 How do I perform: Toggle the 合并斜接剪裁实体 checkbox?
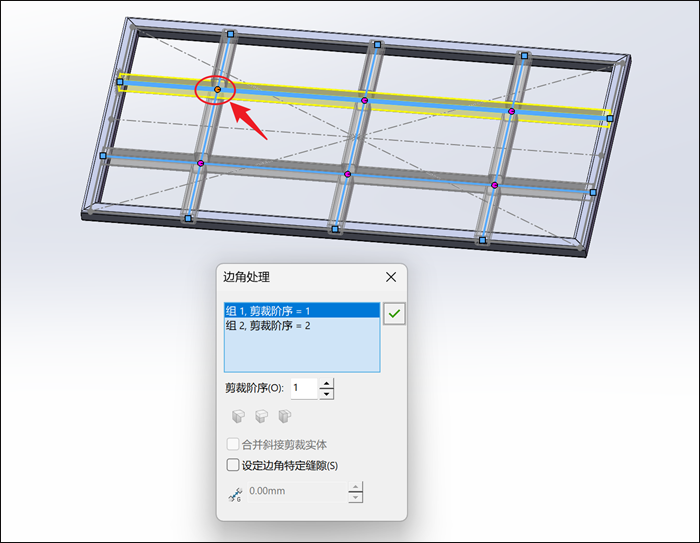click(x=233, y=444)
